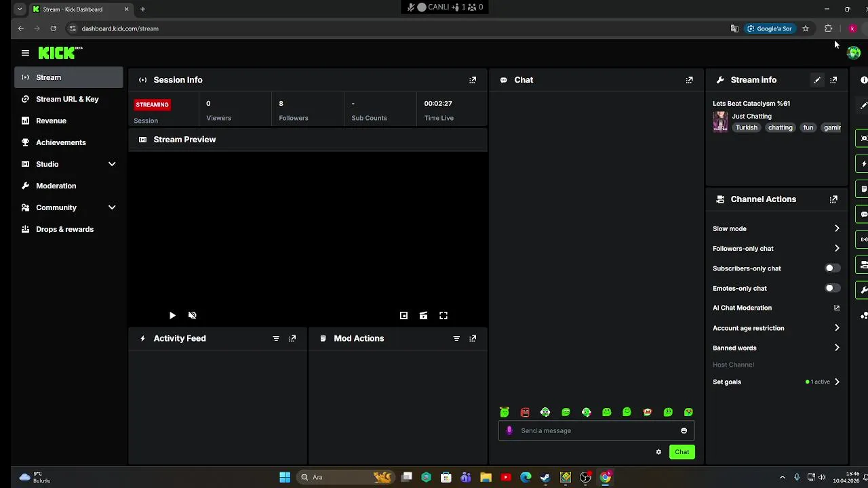868x488 pixels.
Task: Pop out the Channel Actions panel
Action: point(833,199)
